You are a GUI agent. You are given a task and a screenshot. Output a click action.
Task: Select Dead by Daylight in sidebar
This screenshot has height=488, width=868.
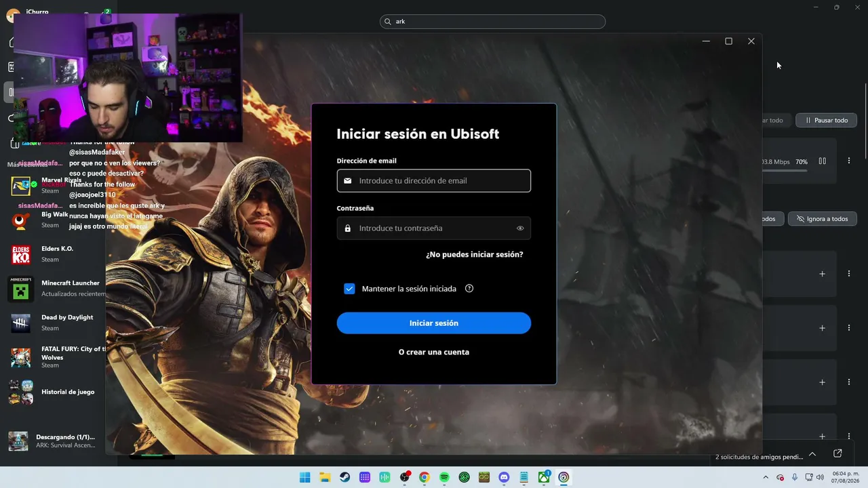[x=54, y=323]
